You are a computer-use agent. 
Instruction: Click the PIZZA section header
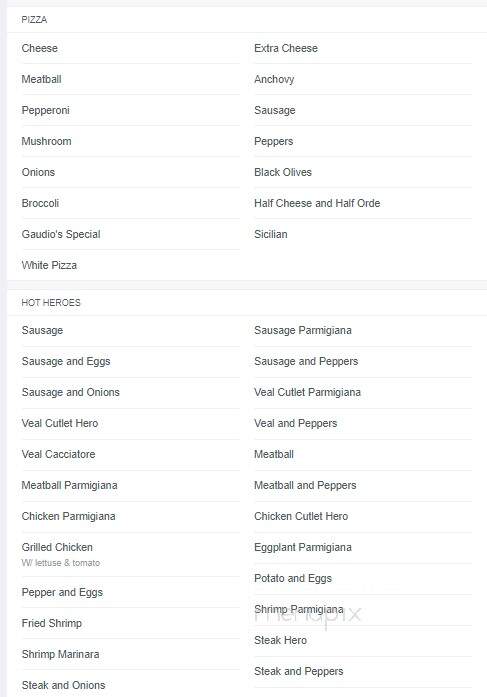pos(34,20)
